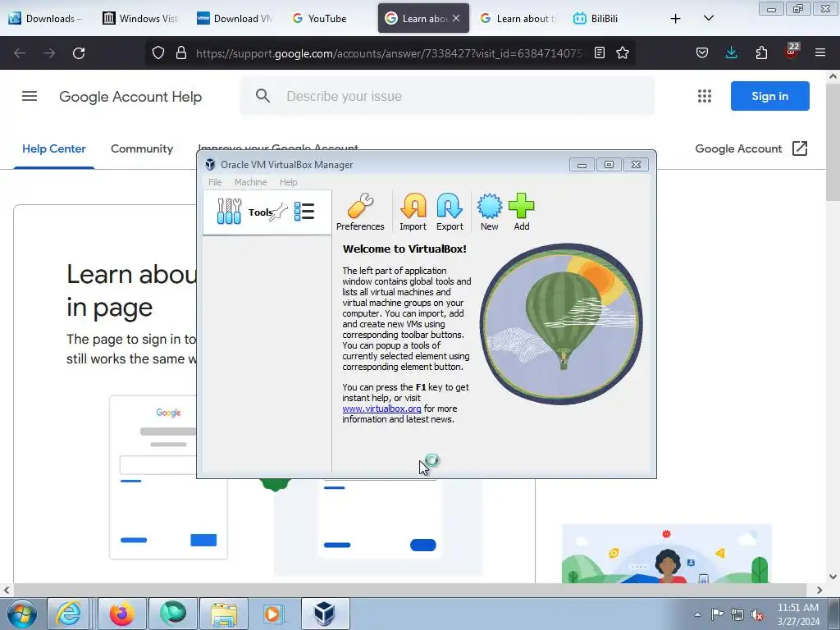
Task: Click the extension icon with 22 badge
Action: 792,52
